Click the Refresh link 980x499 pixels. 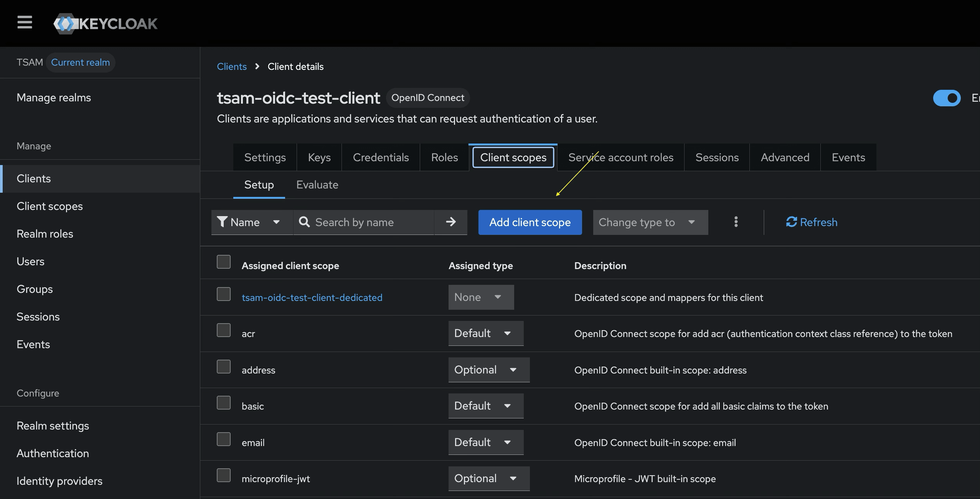pos(812,222)
